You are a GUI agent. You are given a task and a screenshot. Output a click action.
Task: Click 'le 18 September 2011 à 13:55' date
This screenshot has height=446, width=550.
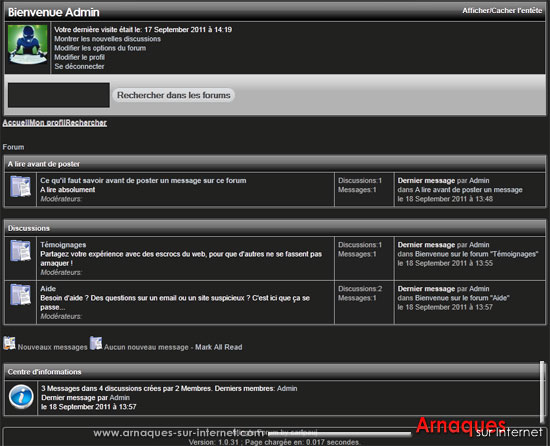point(445,263)
